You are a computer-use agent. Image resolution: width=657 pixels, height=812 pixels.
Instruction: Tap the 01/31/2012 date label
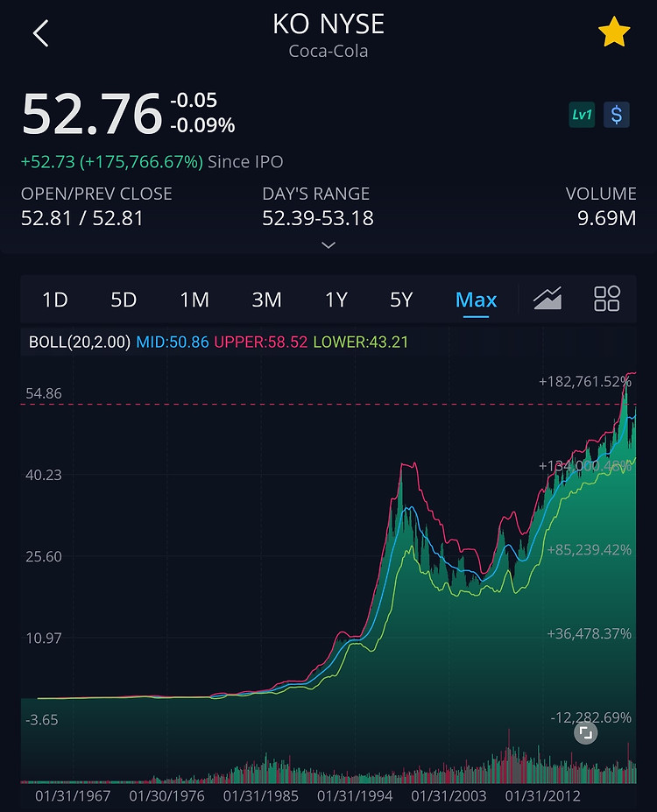tap(542, 796)
